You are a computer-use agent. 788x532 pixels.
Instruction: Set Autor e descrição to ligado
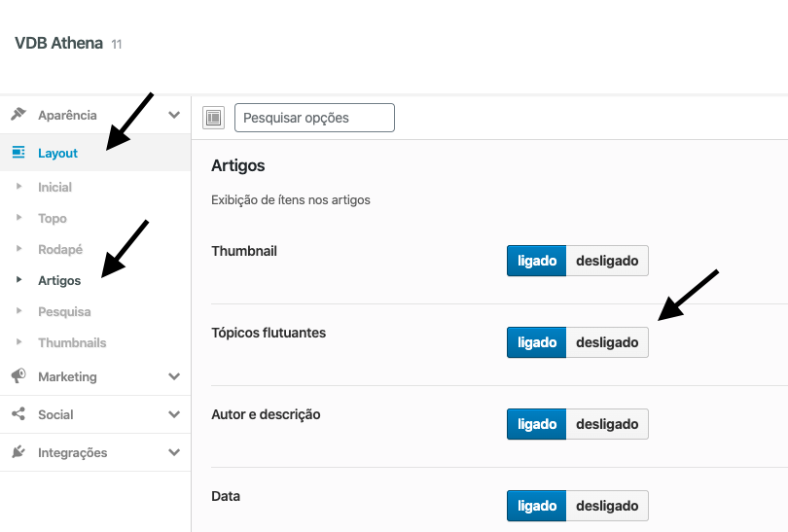(x=537, y=424)
